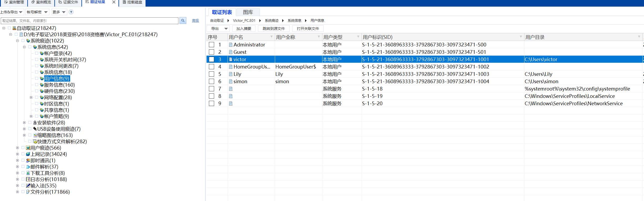644x201 pixels.
Task: Select the checkbox for row 9
Action: 212,103
